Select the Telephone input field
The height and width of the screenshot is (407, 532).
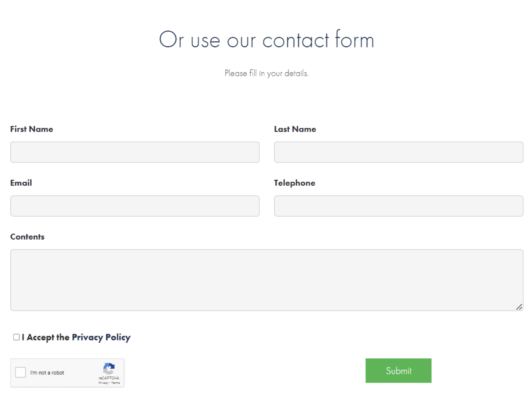(398, 206)
